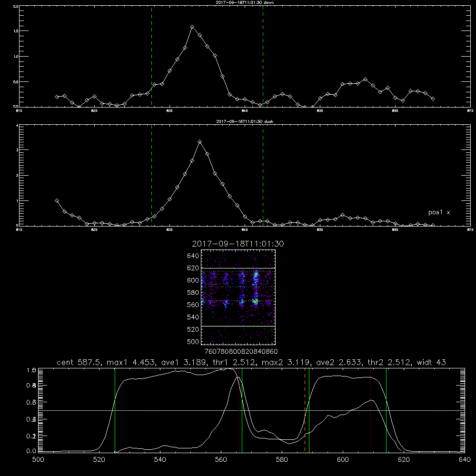Click '830' on the dawn plot x-axis
The width and height of the screenshot is (476, 476).
[x=169, y=111]
